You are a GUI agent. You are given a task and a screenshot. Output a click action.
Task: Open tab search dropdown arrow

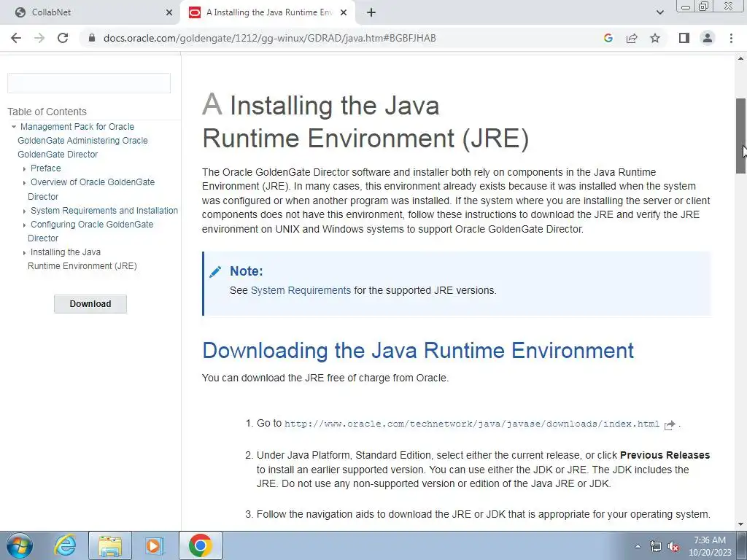click(x=659, y=12)
